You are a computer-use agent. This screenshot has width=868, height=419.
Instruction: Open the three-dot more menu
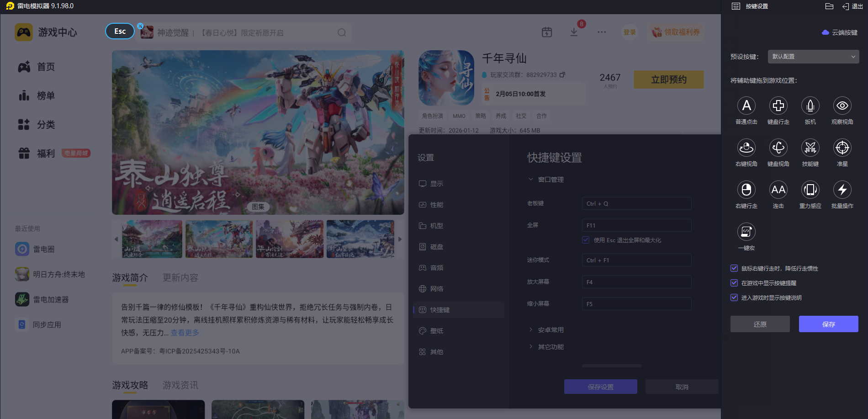pos(602,32)
